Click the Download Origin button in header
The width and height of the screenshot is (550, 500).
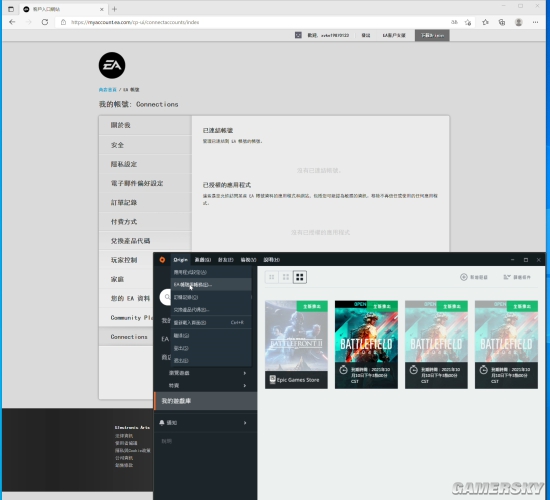click(x=432, y=35)
